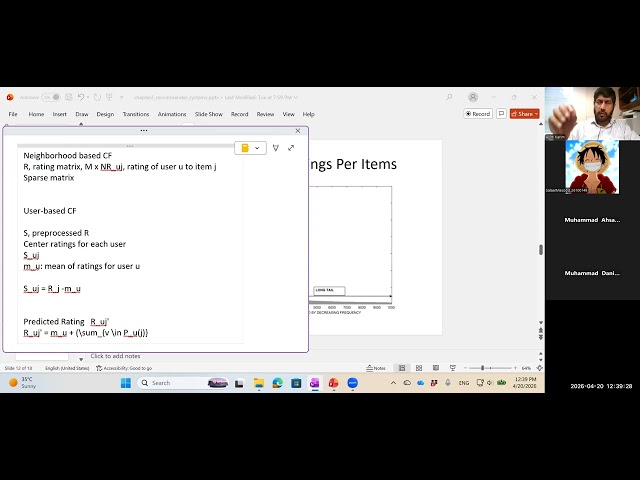
Task: Click the title bar search magnifier icon
Action: tap(449, 97)
